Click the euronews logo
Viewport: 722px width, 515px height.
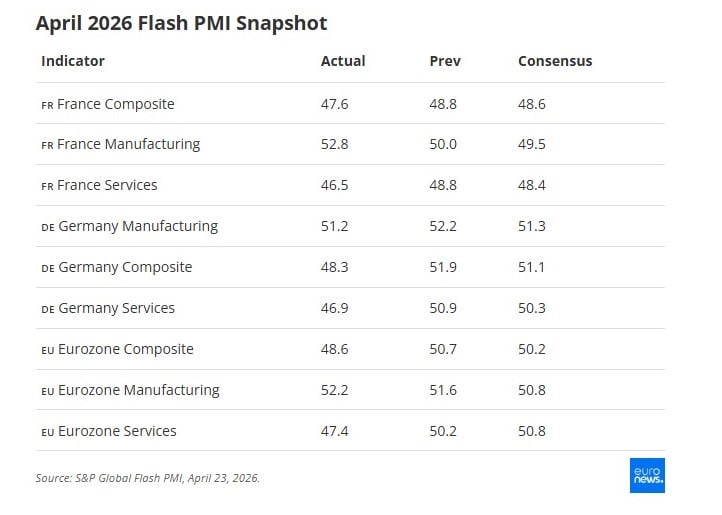tap(647, 476)
